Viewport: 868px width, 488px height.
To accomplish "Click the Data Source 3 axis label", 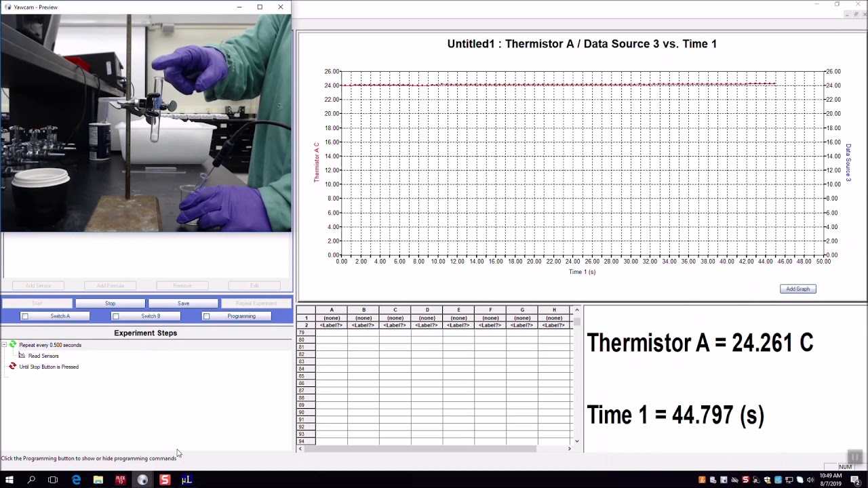I will [x=848, y=163].
